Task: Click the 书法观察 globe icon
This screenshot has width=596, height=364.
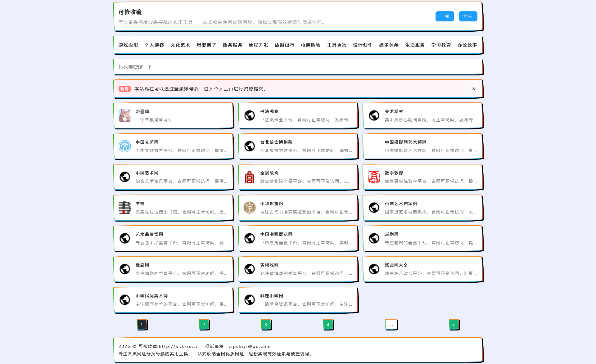Action: coord(249,115)
